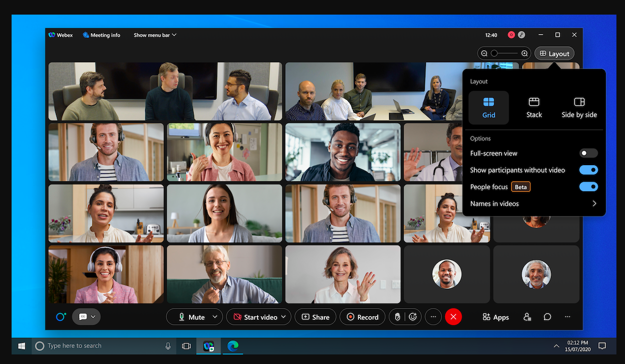
Task: Choose the Side by side layout
Action: pos(579,108)
